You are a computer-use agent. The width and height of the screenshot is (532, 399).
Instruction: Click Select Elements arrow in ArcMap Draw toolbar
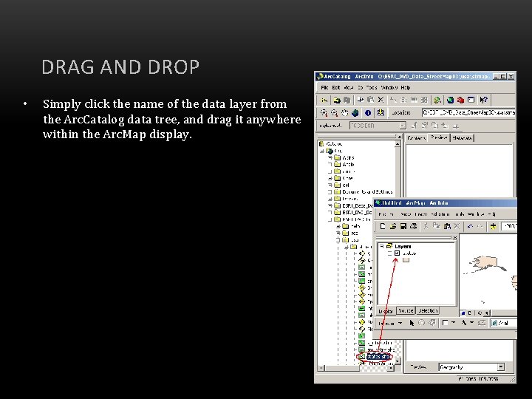click(412, 323)
